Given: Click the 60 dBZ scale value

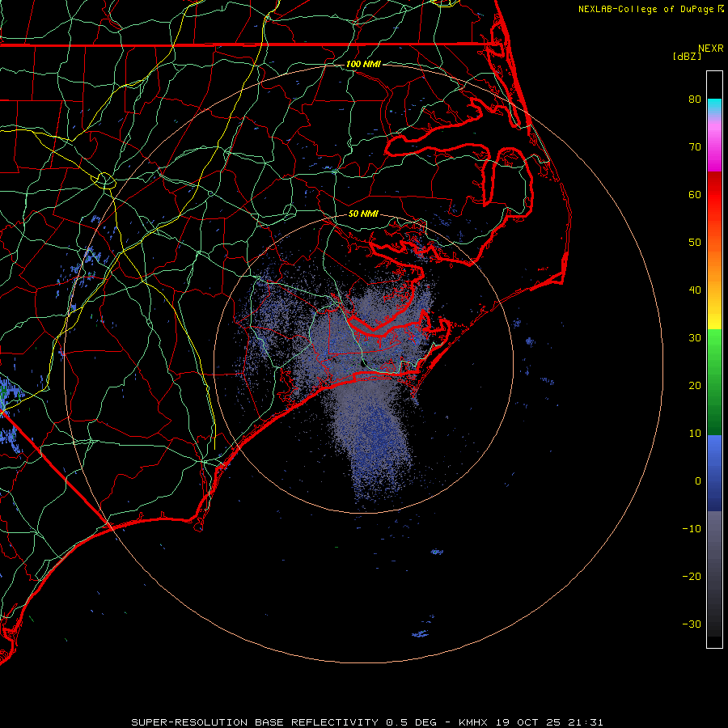Looking at the screenshot, I should pyautogui.click(x=695, y=194).
